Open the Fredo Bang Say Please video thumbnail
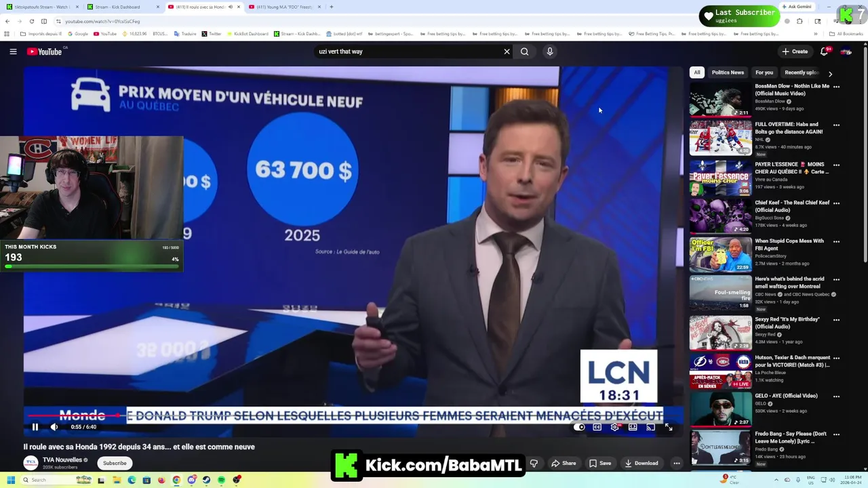This screenshot has height=488, width=868. click(720, 447)
